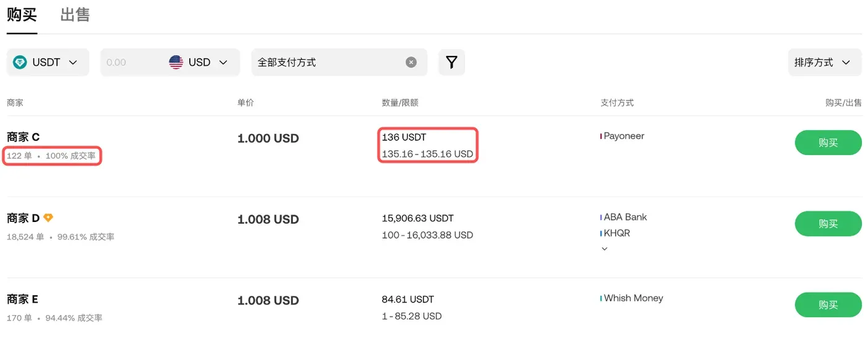Click the 1 - 85.28 USD limit

412,316
